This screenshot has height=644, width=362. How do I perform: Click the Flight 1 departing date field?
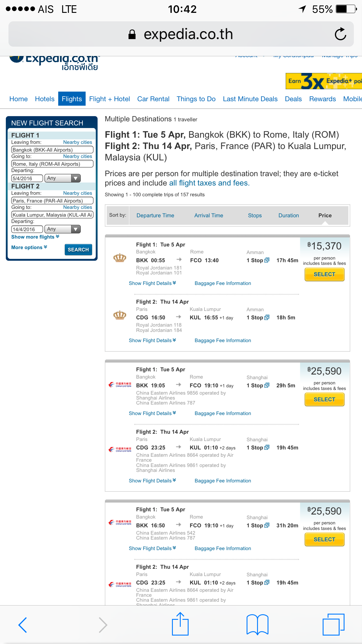[x=27, y=178]
